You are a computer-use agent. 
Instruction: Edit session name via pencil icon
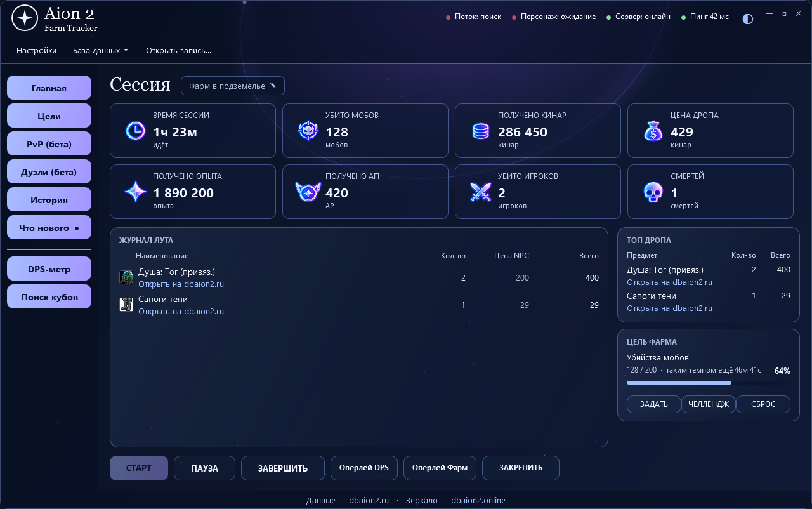coord(273,85)
